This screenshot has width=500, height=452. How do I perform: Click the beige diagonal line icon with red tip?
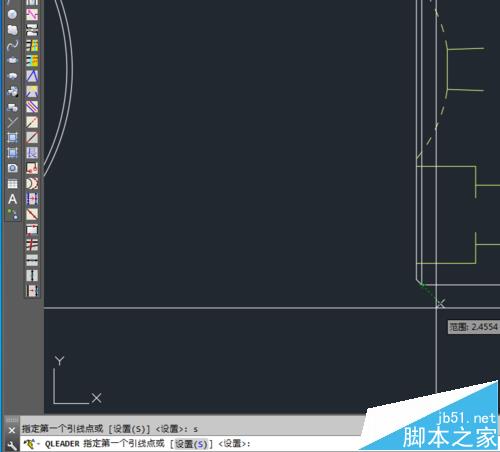[32, 122]
